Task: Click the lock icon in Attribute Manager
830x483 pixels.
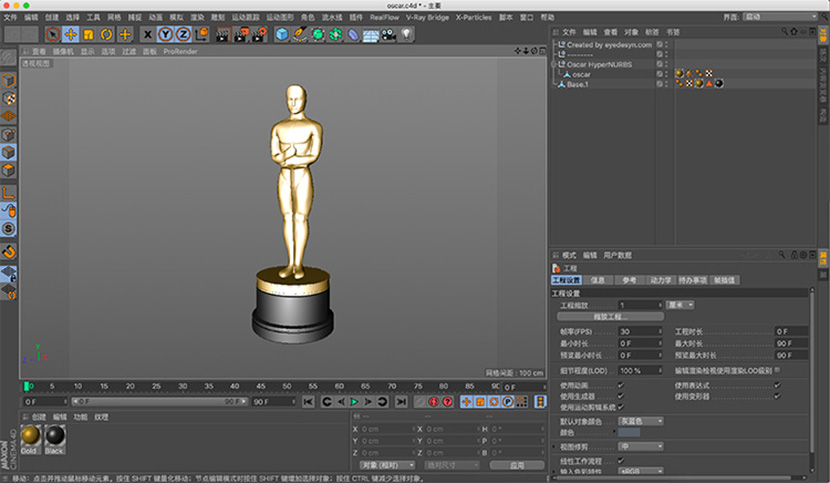Action: point(794,255)
